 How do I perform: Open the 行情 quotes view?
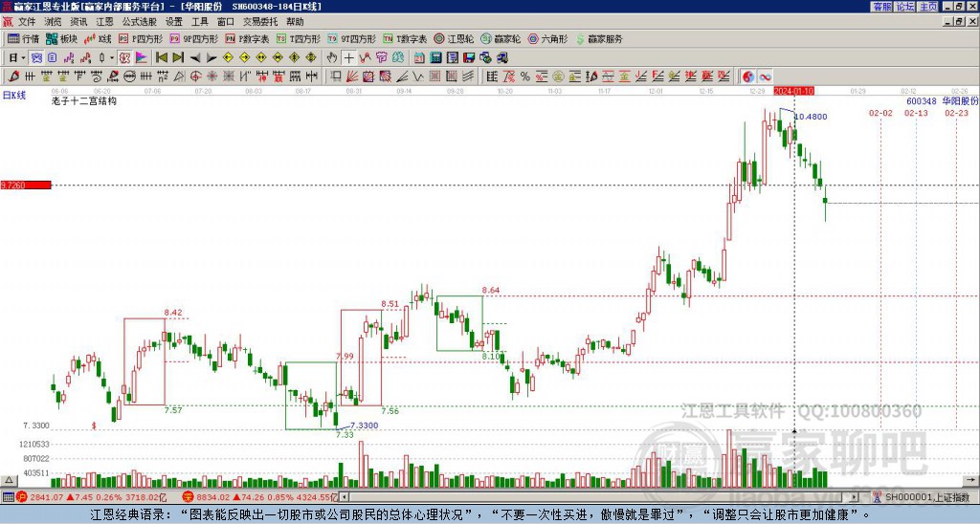pos(23,38)
